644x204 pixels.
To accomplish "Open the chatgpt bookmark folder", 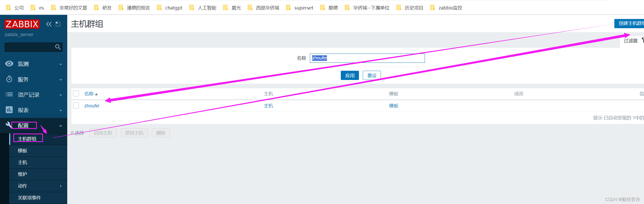I will (170, 8).
